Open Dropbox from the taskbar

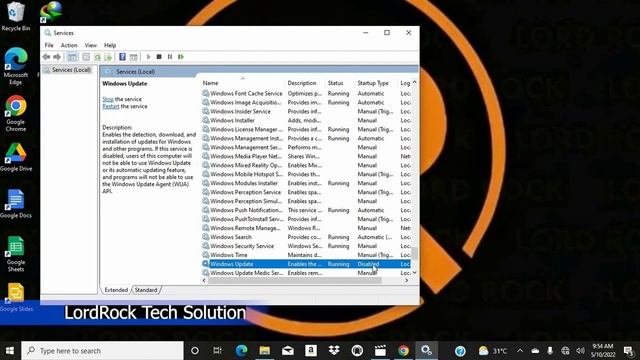pyautogui.click(x=334, y=351)
